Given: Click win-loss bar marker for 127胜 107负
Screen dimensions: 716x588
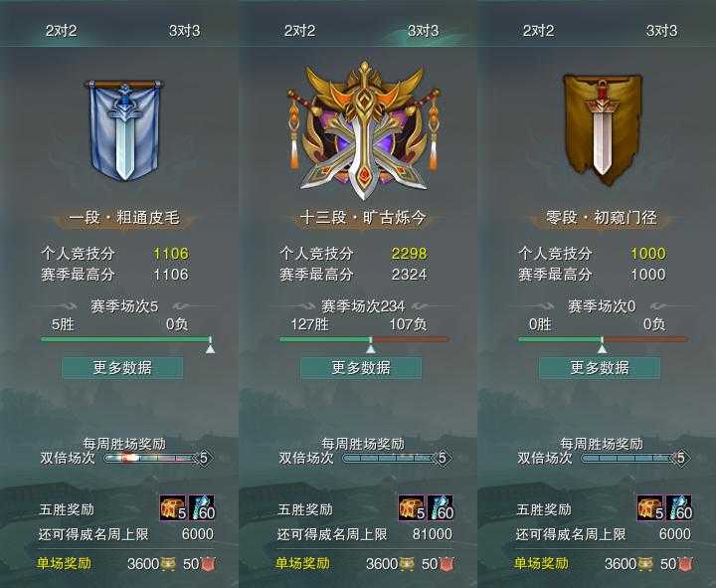Looking at the screenshot, I should 371,346.
